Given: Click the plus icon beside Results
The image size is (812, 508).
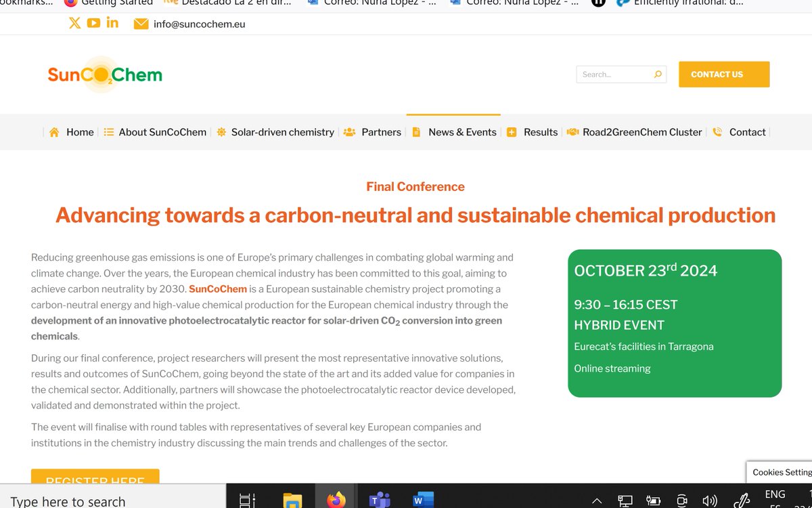Looking at the screenshot, I should [x=512, y=132].
